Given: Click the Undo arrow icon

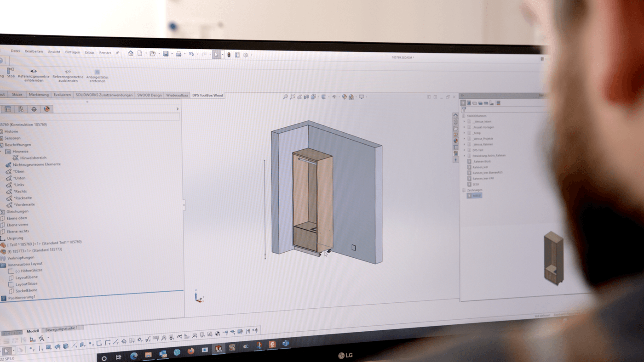Looking at the screenshot, I should coord(191,54).
